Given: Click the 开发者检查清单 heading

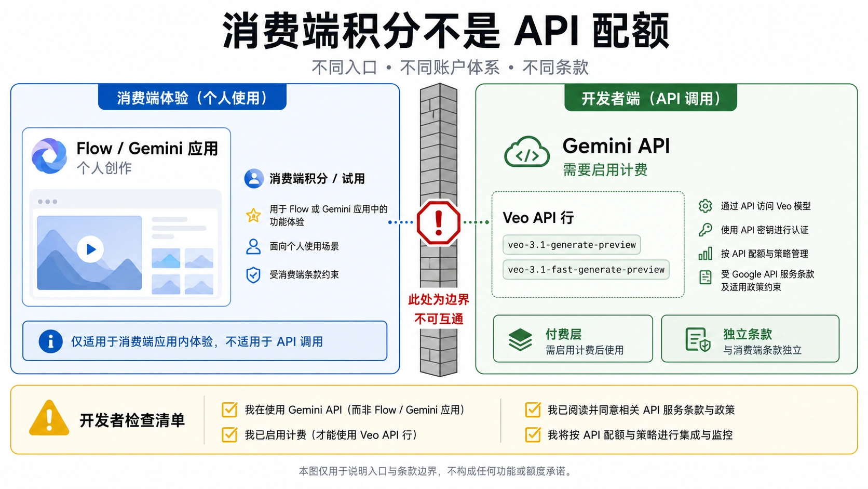Looking at the screenshot, I should click(x=132, y=420).
